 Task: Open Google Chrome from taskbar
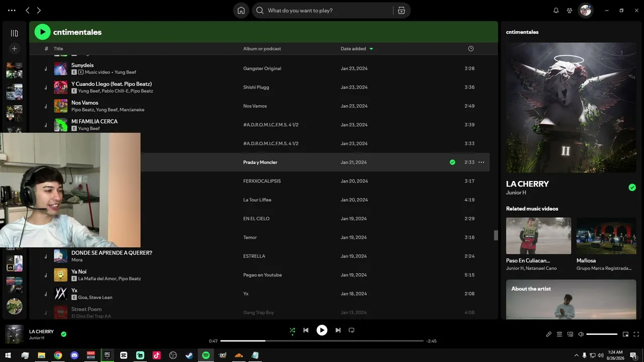coord(58,355)
